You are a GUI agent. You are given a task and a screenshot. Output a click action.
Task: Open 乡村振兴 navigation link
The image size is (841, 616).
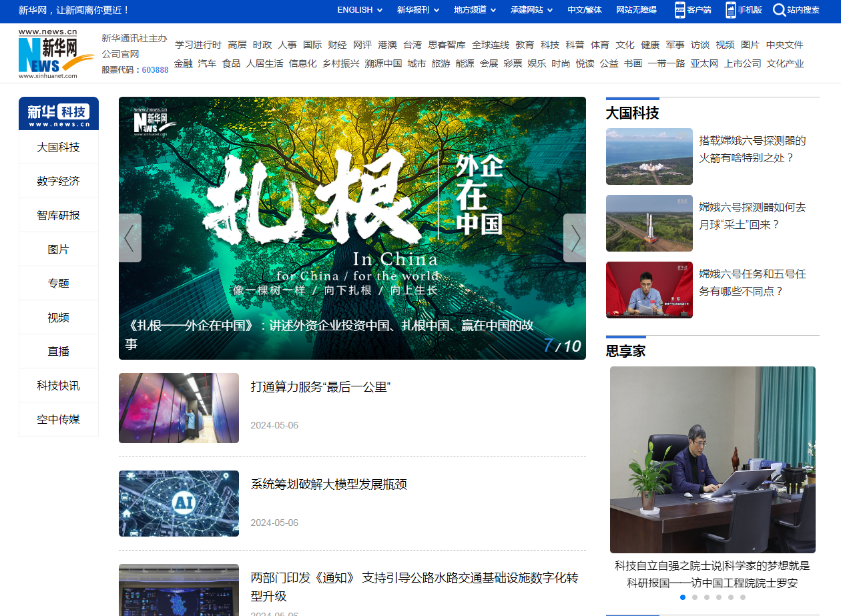click(341, 63)
